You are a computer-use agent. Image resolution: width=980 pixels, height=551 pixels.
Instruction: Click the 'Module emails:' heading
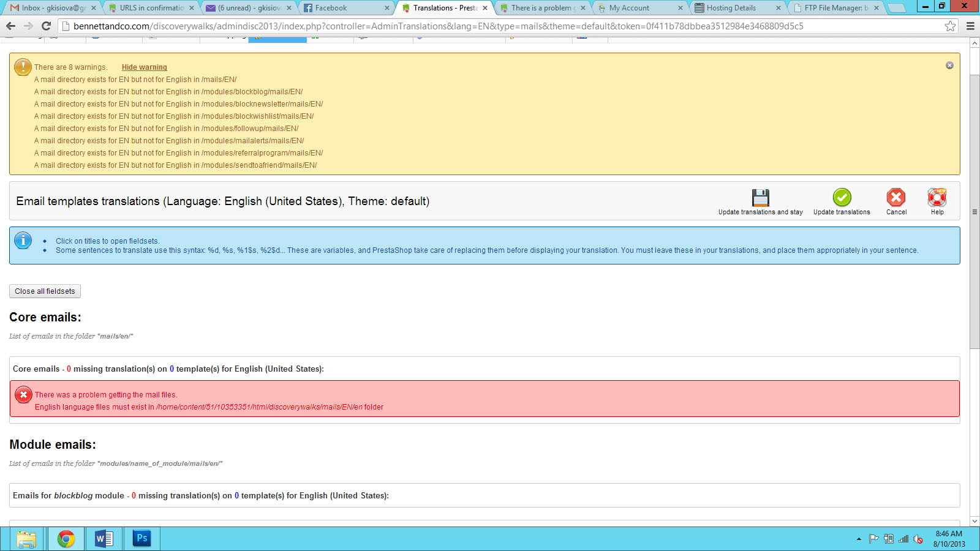(x=53, y=444)
